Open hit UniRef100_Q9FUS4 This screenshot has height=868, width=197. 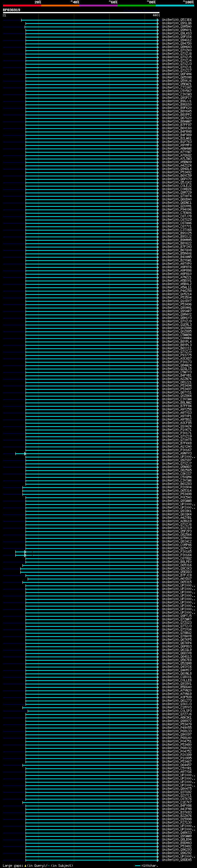coord(177,37)
